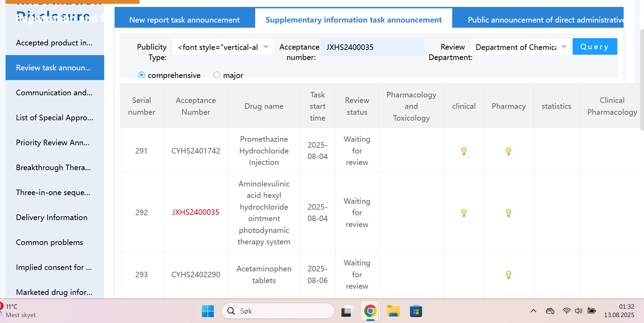Select the major radio button
This screenshot has width=644, height=323.
click(217, 75)
